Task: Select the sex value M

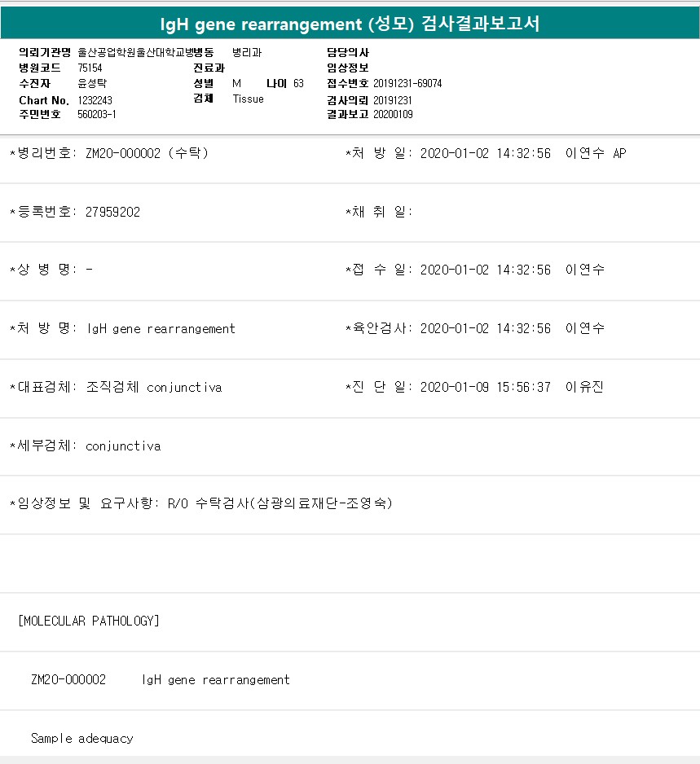Action: click(236, 83)
